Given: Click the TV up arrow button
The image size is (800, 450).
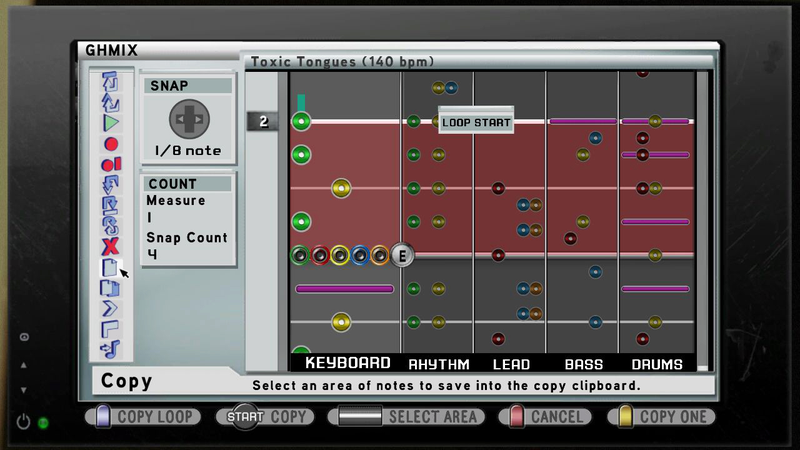Looking at the screenshot, I should pyautogui.click(x=23, y=365).
